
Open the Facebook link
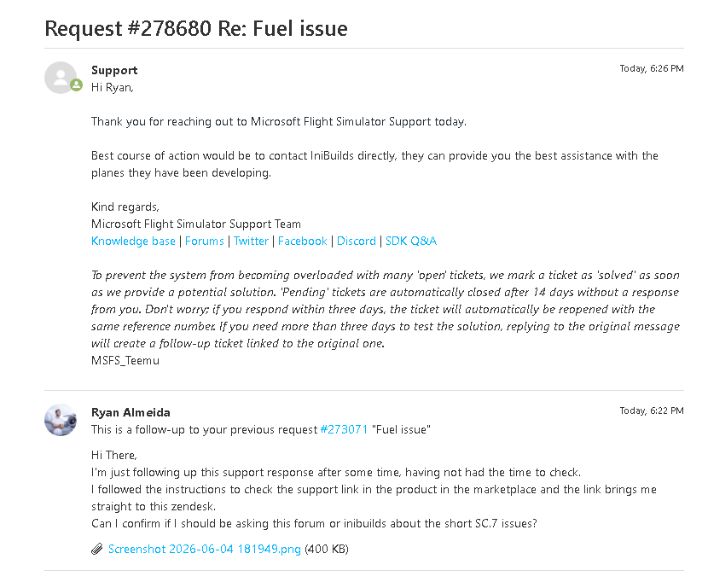303,242
